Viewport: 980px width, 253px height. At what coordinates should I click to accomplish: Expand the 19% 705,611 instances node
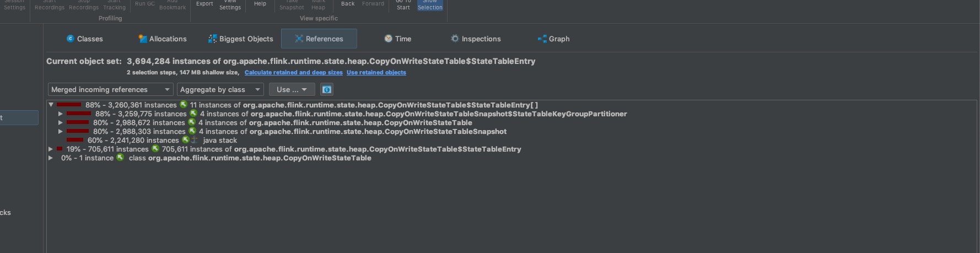pos(51,149)
